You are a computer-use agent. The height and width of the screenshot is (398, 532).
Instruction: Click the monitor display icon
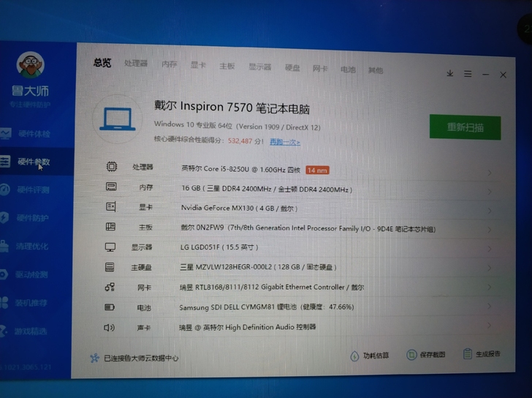click(x=110, y=247)
